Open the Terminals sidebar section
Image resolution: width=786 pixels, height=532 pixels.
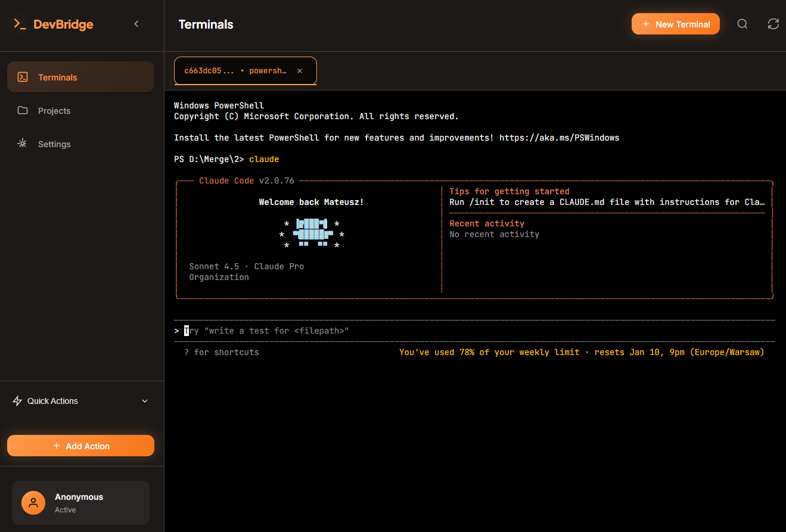pos(80,77)
